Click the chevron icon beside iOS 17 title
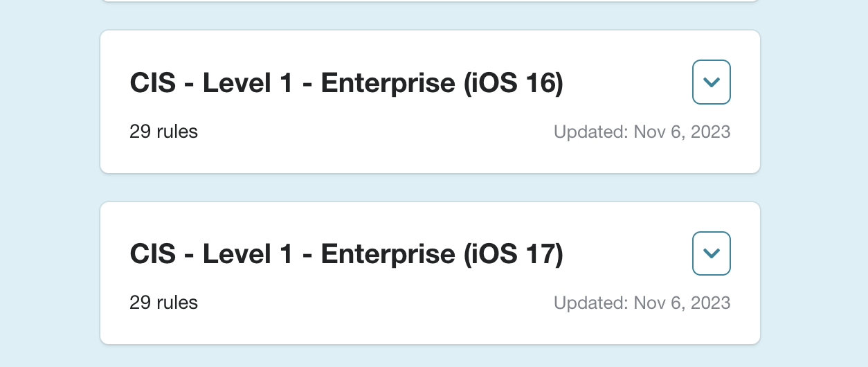 (x=712, y=253)
